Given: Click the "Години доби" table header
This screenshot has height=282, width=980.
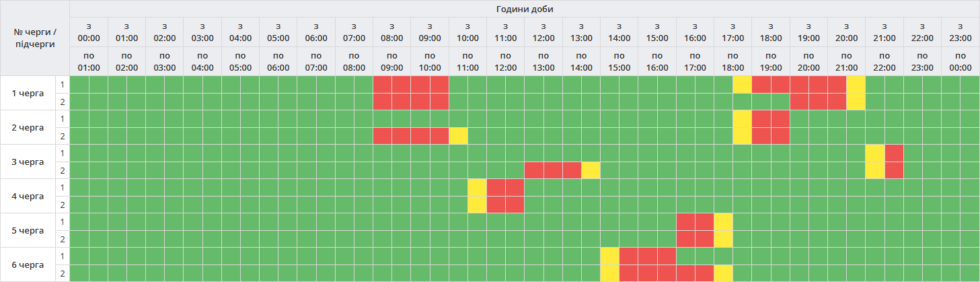Looking at the screenshot, I should [524, 9].
